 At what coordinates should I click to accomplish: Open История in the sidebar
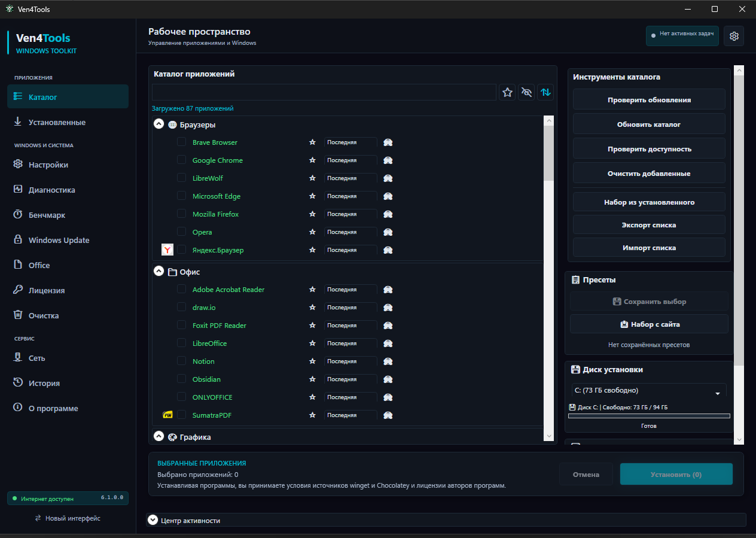coord(68,383)
